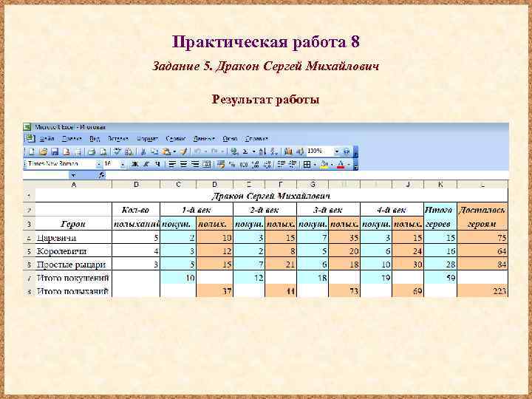Click merged title Дракон Сергей Михайлович cell
Screen dimensions: 532x399
tap(271, 196)
